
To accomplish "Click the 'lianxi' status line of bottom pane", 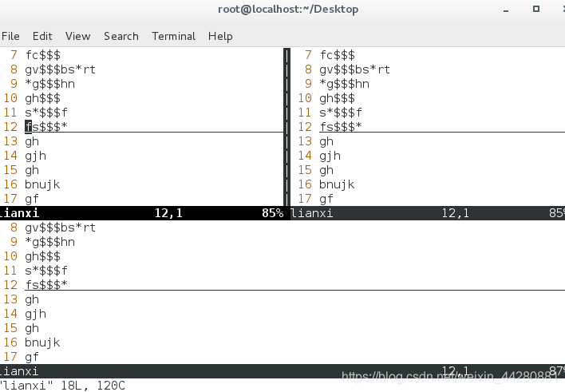I will click(x=282, y=371).
